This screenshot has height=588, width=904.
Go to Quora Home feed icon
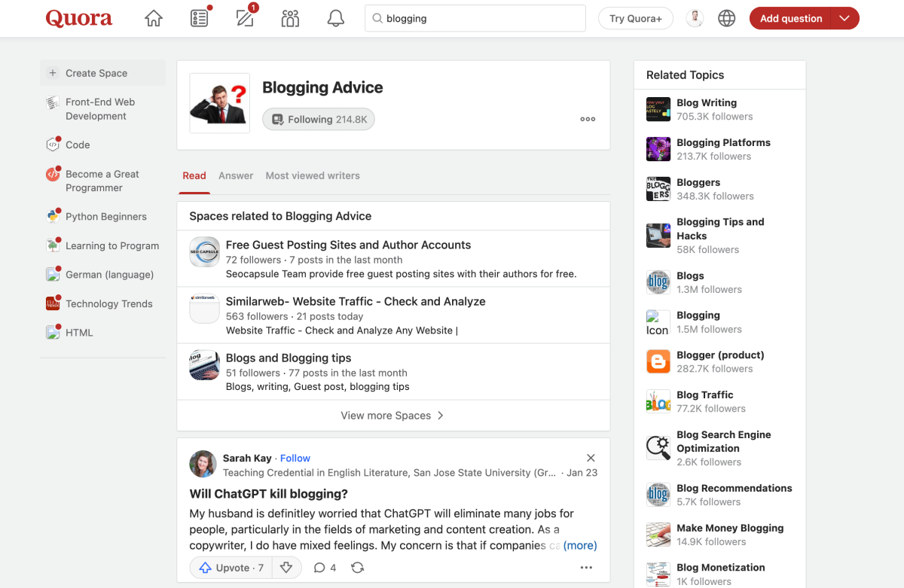tap(154, 19)
